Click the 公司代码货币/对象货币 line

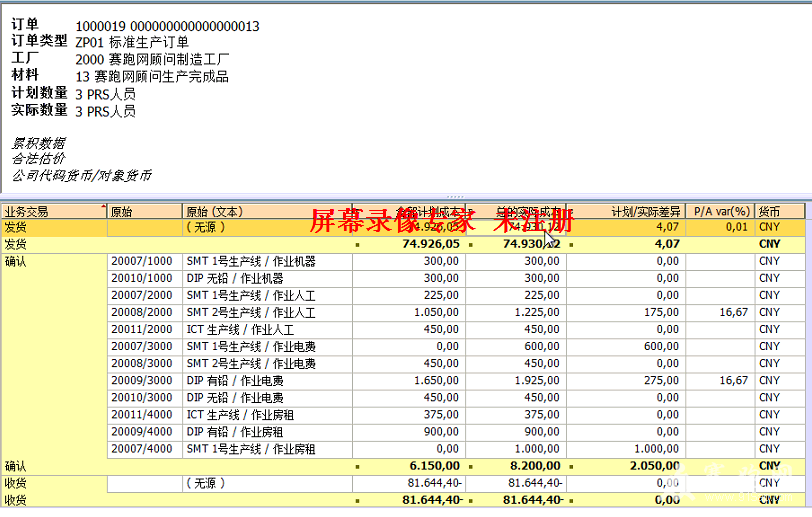(x=82, y=175)
